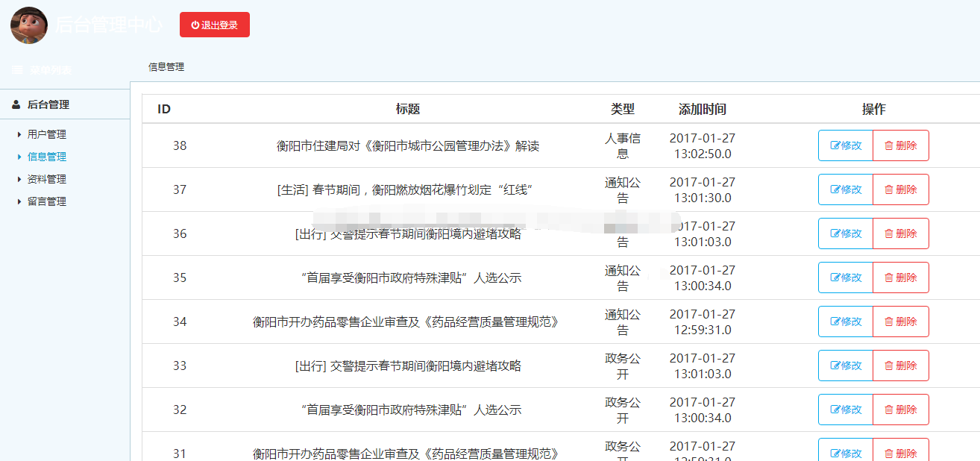Viewport: 980px width, 461px height.
Task: Click 删除 for row ID 34
Action: click(x=901, y=322)
